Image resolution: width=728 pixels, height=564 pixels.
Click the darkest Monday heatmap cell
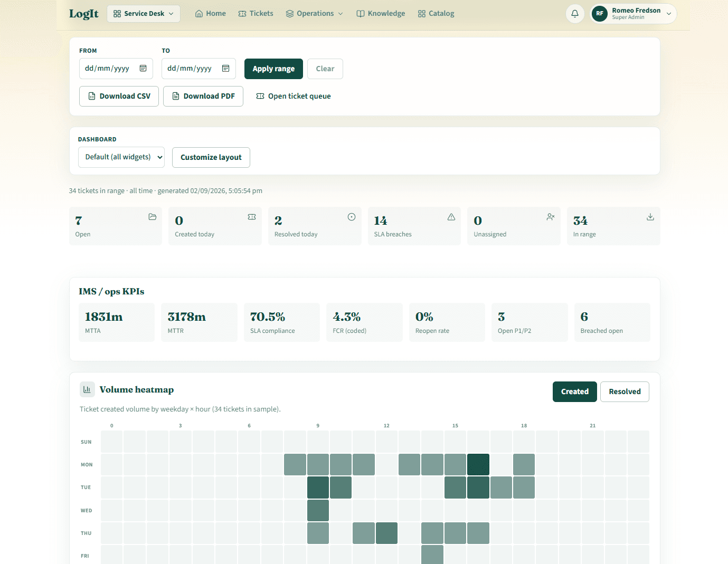tap(478, 465)
